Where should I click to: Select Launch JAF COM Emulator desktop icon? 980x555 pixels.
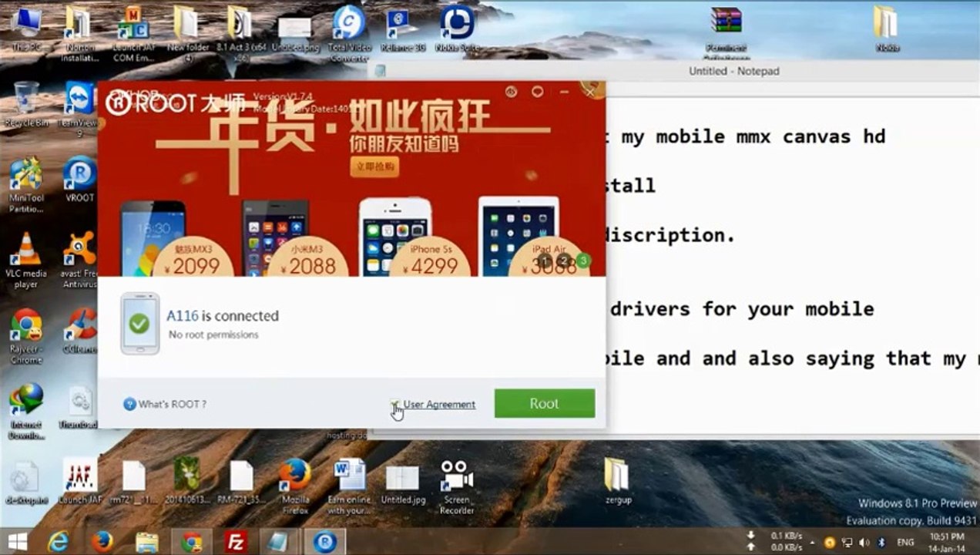pyautogui.click(x=134, y=33)
